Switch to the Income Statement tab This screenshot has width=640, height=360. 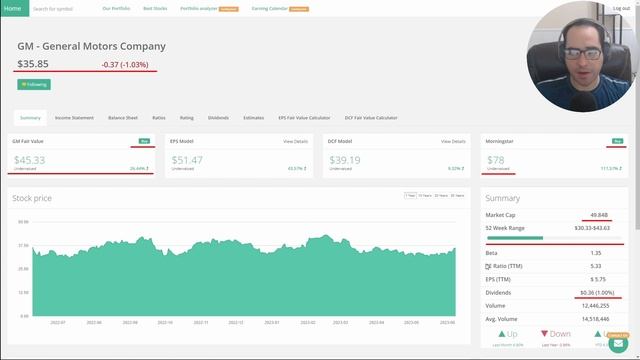74,118
